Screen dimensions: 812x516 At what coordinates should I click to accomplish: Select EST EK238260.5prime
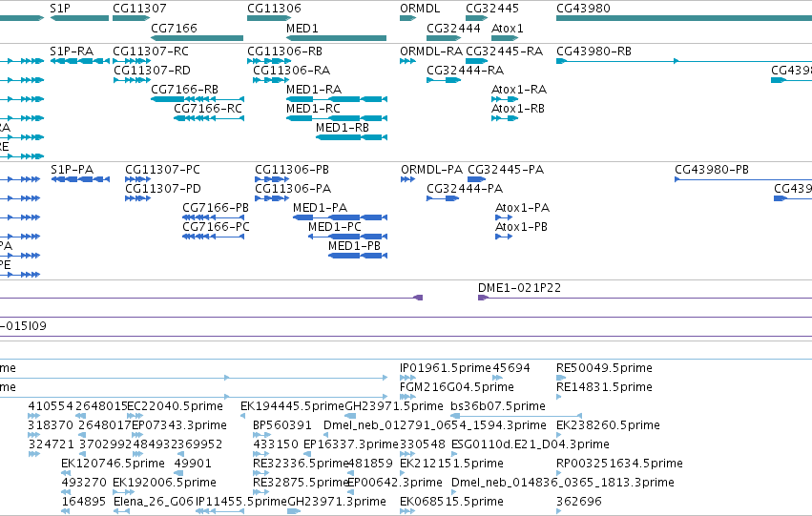click(x=559, y=435)
